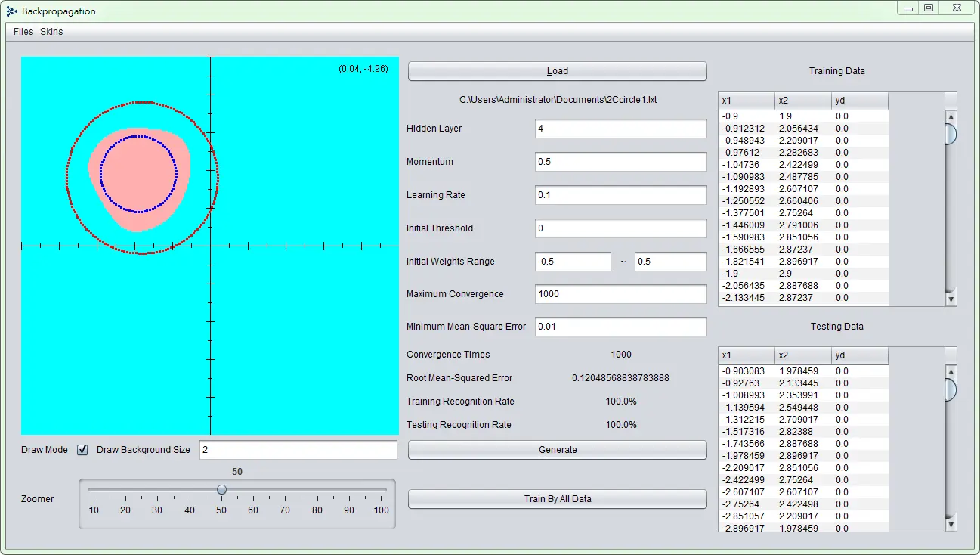
Task: Click the Root Mean-Squared Error value 0.12048568838783888
Action: tap(620, 378)
